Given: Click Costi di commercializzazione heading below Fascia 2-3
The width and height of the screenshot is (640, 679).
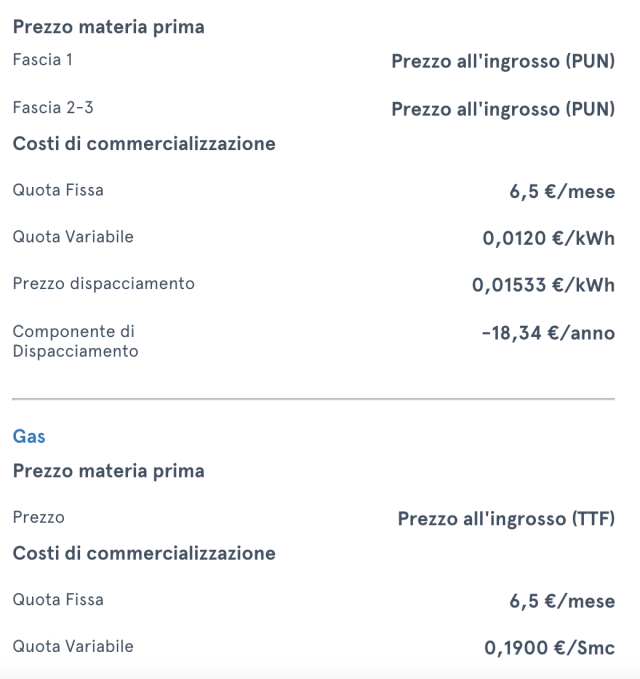Looking at the screenshot, I should (x=144, y=144).
